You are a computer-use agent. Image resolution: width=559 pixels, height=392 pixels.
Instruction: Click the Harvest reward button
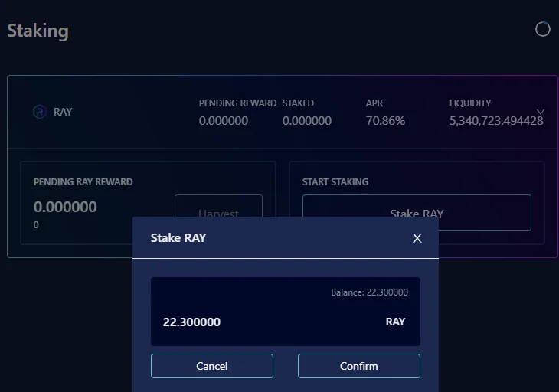[218, 207]
